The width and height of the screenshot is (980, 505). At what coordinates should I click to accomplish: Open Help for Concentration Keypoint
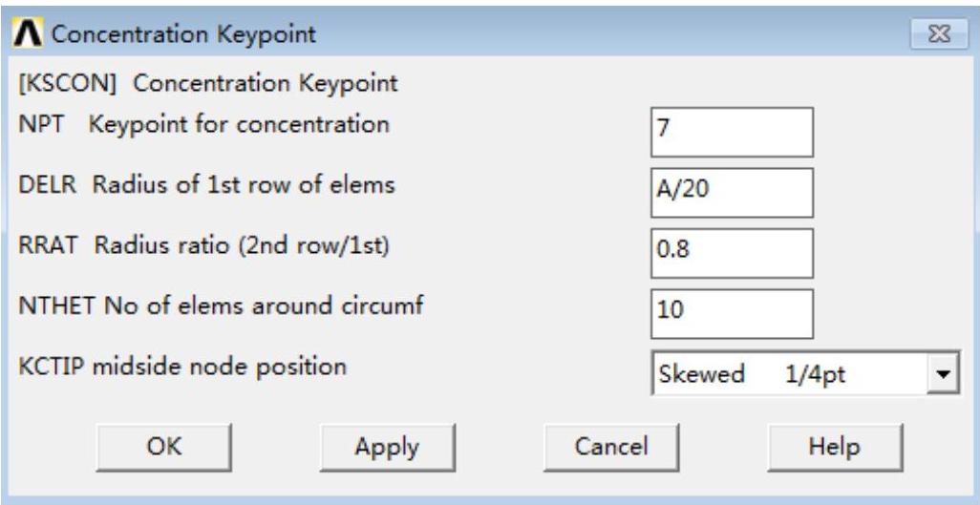834,446
